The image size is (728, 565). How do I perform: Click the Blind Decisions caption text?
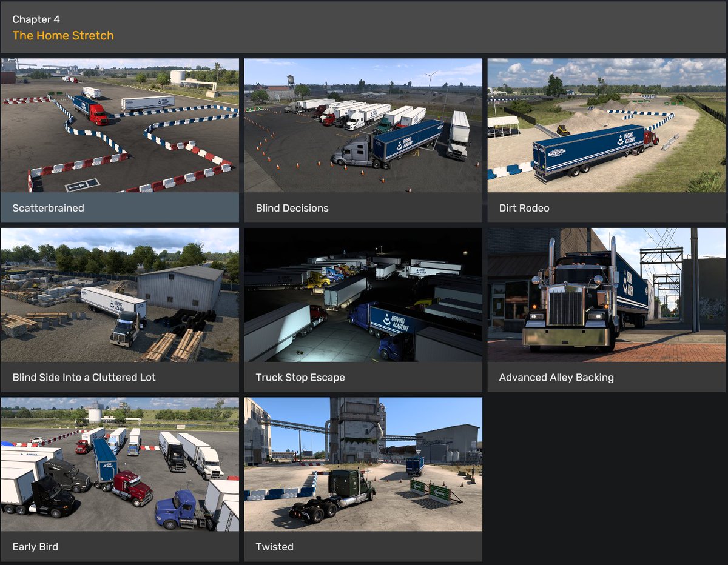click(x=292, y=208)
